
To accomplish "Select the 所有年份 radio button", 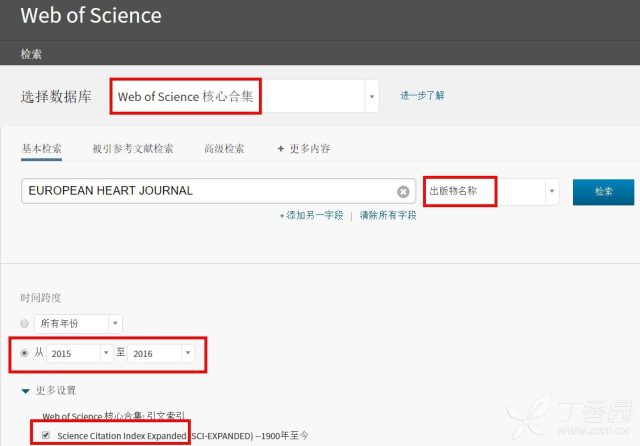I will pos(24,323).
